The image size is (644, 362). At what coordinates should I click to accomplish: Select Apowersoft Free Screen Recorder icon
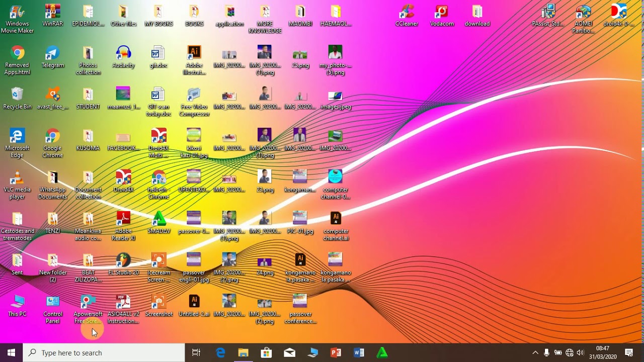[88, 309]
